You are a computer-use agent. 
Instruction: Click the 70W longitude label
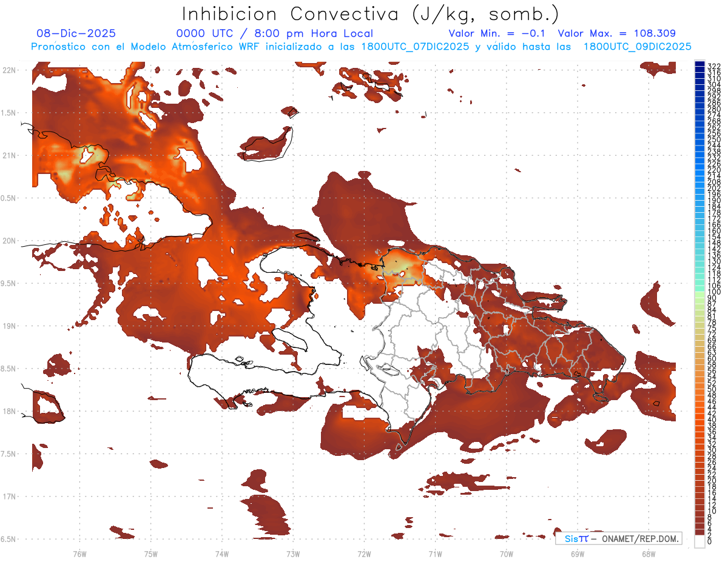tap(507, 554)
